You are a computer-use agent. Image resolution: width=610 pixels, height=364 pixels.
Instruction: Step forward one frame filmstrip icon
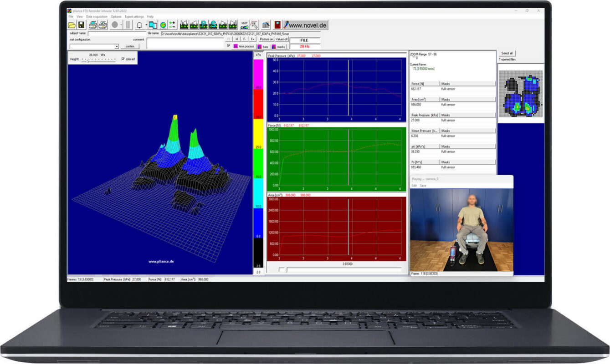(223, 25)
